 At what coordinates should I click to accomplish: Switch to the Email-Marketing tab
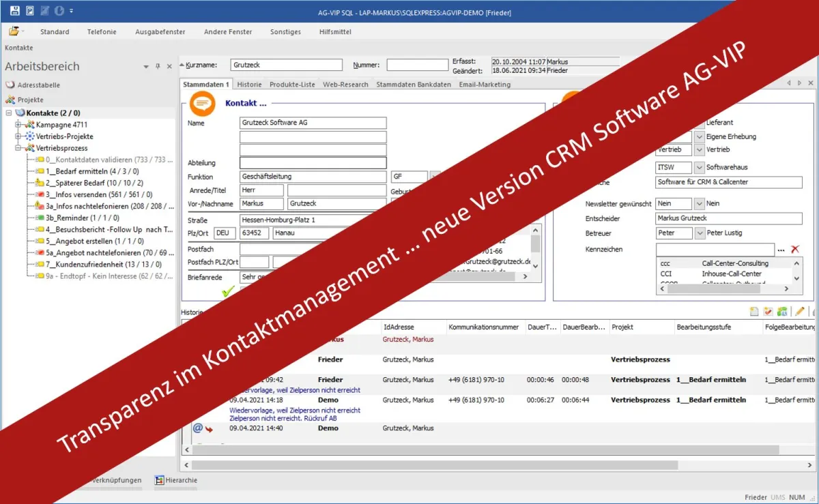[x=484, y=85]
